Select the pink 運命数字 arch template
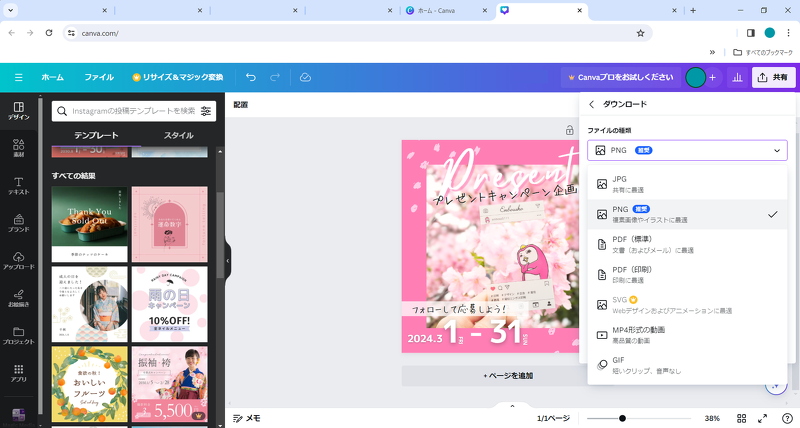The image size is (800, 428). pyautogui.click(x=169, y=224)
